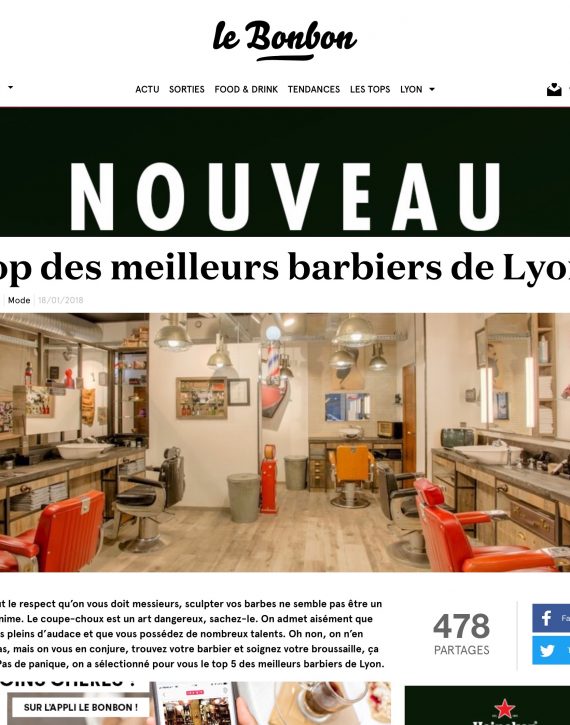Click the SUR L'APPLI LE BONBON button
This screenshot has height=725, width=570.
(x=80, y=707)
